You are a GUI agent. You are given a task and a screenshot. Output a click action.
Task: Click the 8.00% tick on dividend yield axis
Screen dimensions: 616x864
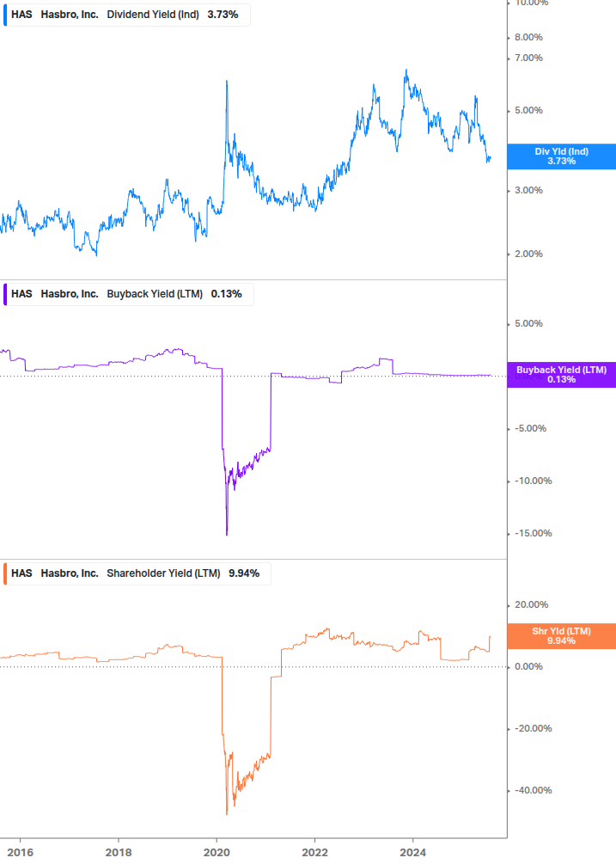click(528, 38)
